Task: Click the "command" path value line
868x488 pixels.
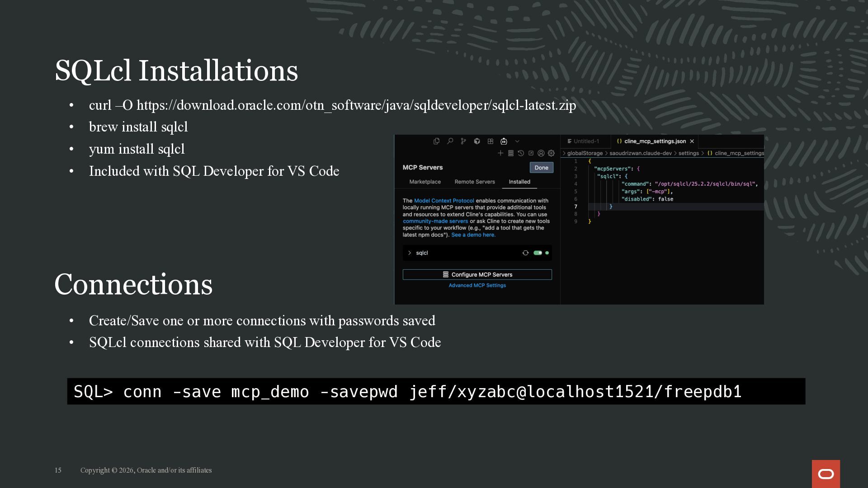Action: (689, 184)
